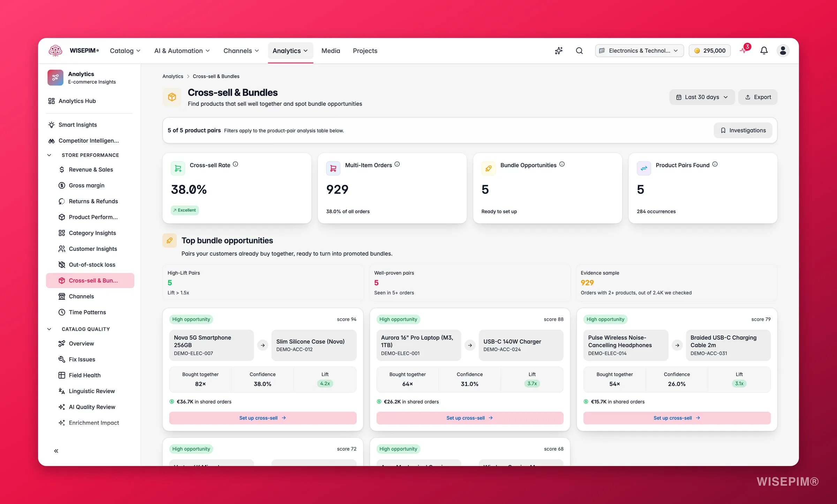Show info for Multi-Item Orders
837x504 pixels.
point(397,164)
